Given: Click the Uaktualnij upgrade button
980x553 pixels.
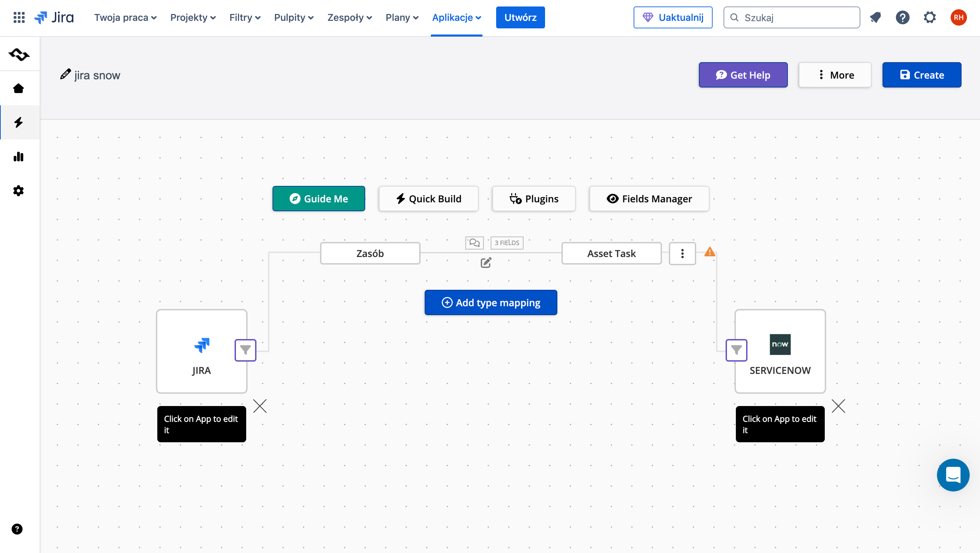Looking at the screenshot, I should click(673, 17).
